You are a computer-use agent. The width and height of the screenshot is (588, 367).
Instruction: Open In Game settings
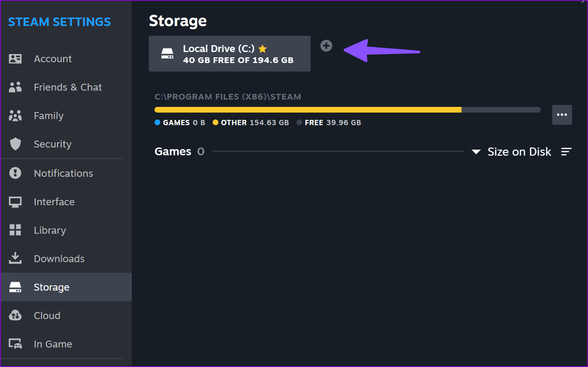point(66,344)
